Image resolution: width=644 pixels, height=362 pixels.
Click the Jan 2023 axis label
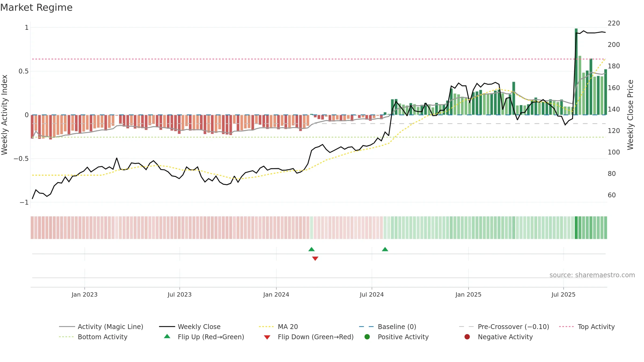(85, 295)
